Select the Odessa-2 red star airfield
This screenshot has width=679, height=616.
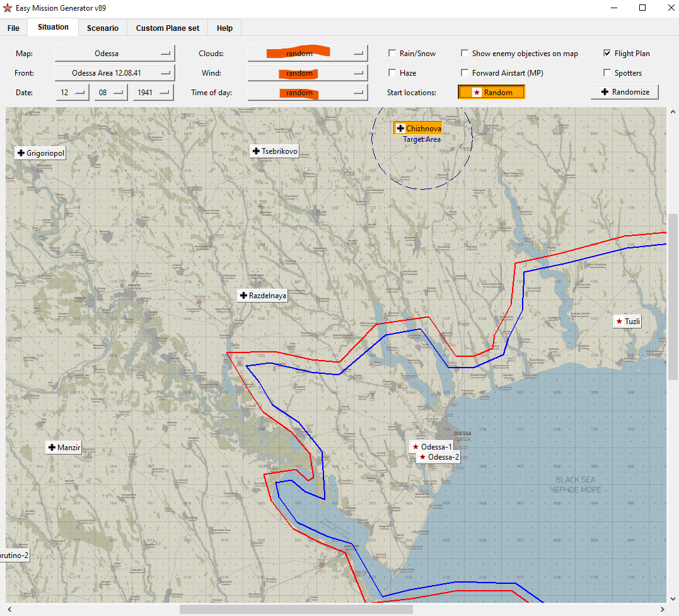point(439,456)
